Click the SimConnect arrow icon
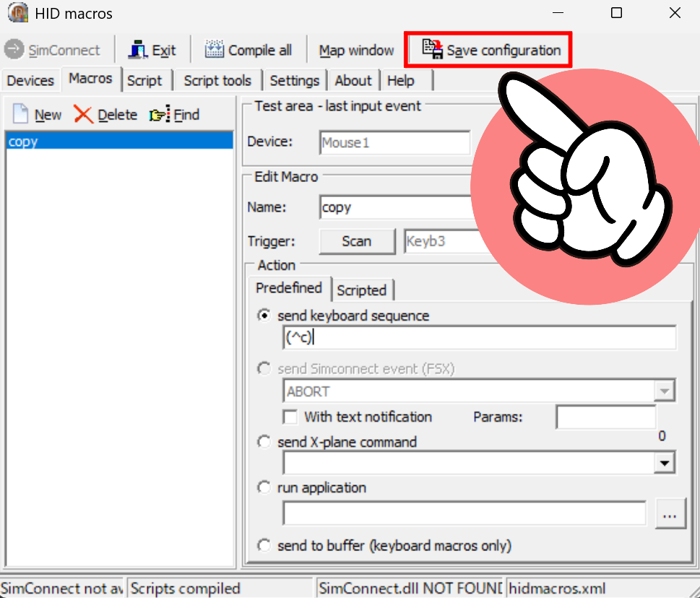The width and height of the screenshot is (700, 598). coord(14,50)
